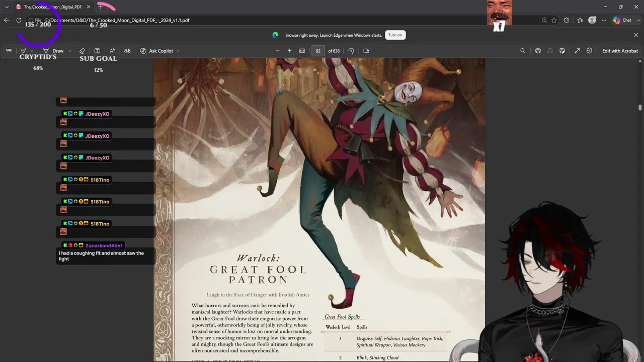This screenshot has height=362, width=644.
Task: Click Ask Copilot in PDF toolbar
Action: tap(156, 51)
